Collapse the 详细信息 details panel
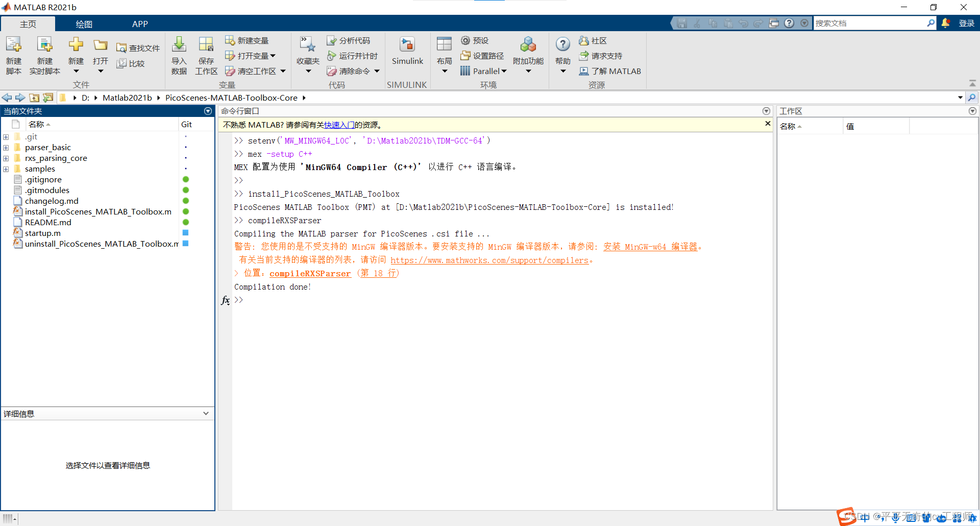The image size is (980, 526). 206,413
